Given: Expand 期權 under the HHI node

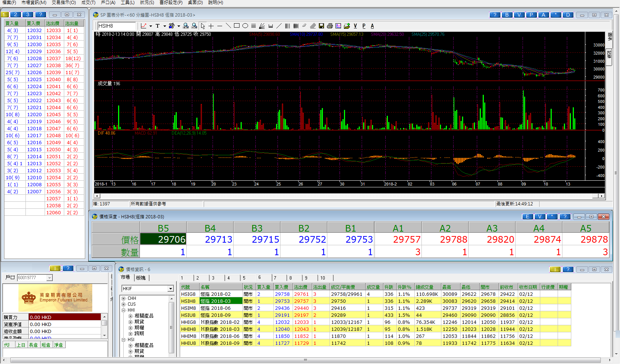Looking at the screenshot, I should point(130,328).
